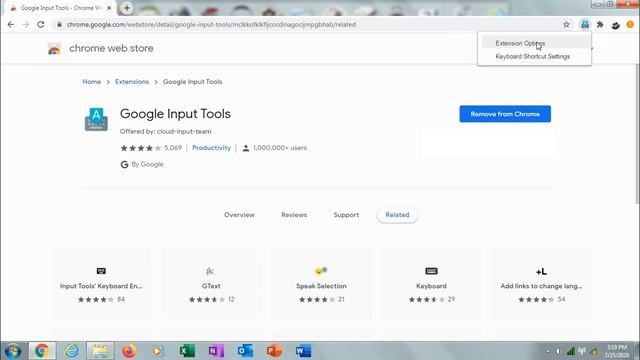Open Add links to change lang... card title

pyautogui.click(x=541, y=286)
